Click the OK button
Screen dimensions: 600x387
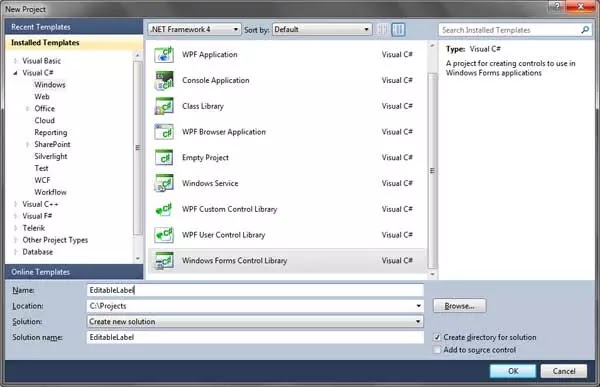point(513,371)
